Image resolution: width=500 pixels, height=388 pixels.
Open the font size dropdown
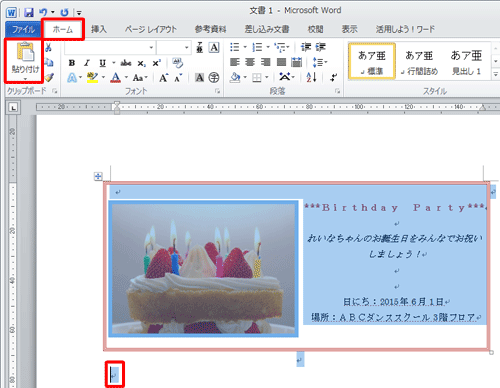coord(186,48)
